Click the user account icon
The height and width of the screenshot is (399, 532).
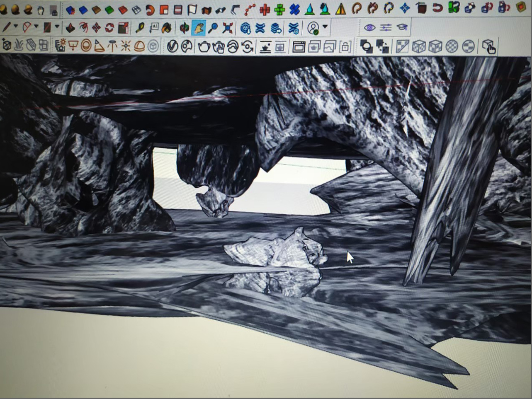click(313, 28)
